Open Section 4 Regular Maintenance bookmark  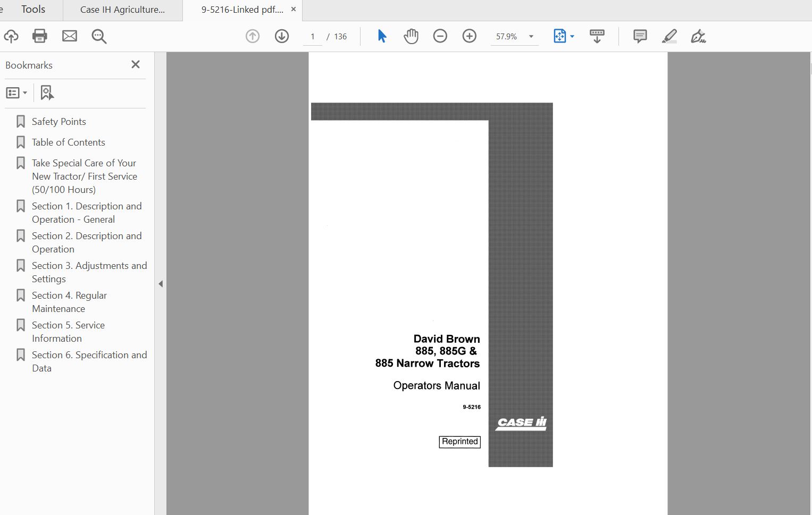[69, 302]
